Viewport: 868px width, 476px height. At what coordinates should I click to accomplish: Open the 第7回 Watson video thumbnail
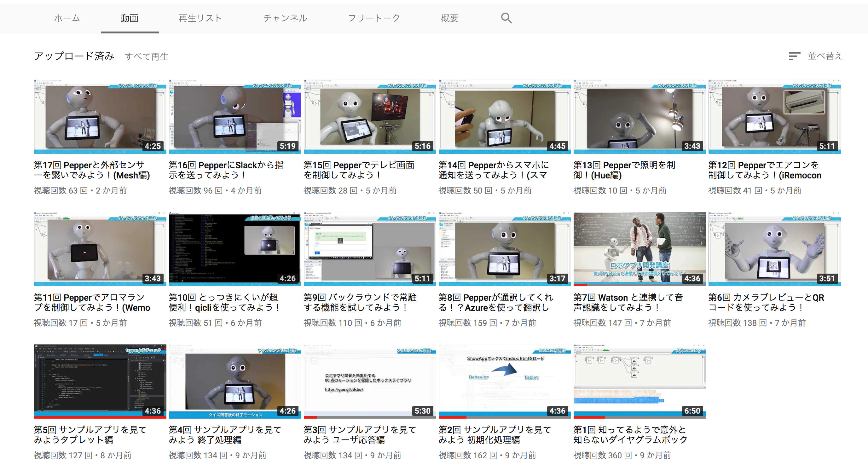click(x=639, y=249)
